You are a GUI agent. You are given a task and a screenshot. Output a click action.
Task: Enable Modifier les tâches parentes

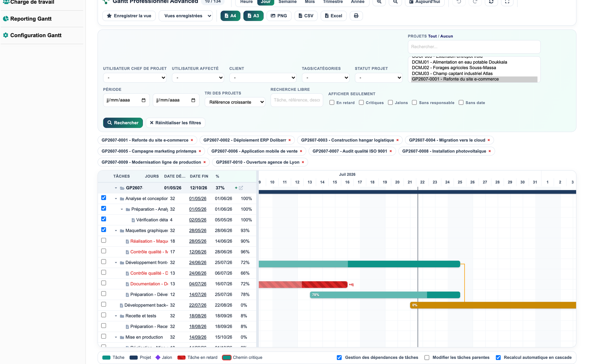(427, 358)
